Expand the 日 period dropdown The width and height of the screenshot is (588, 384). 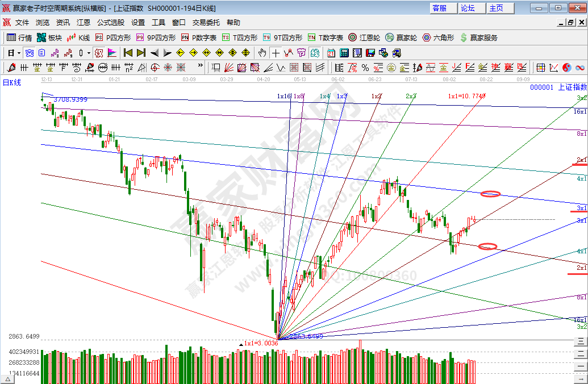click(19, 53)
